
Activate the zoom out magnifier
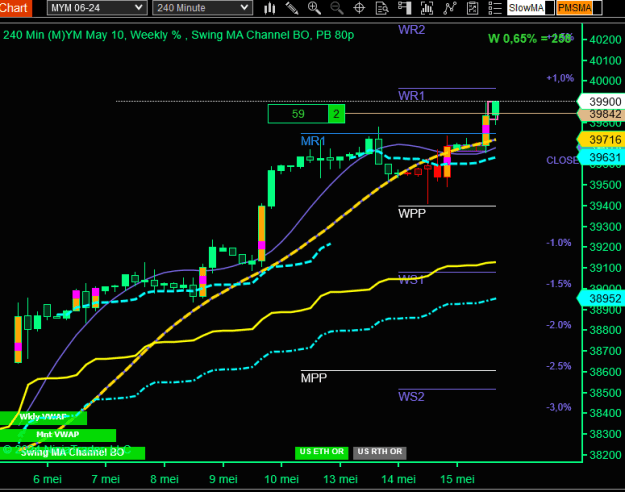(x=337, y=8)
